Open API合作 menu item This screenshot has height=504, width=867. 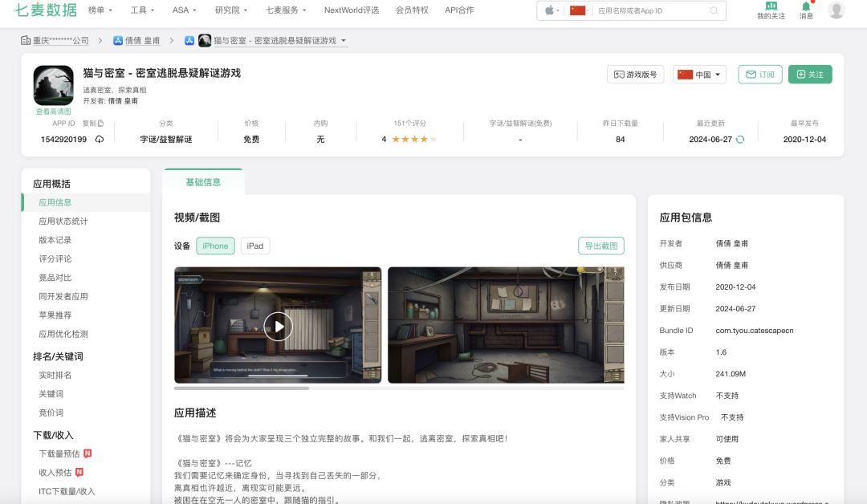(x=459, y=10)
